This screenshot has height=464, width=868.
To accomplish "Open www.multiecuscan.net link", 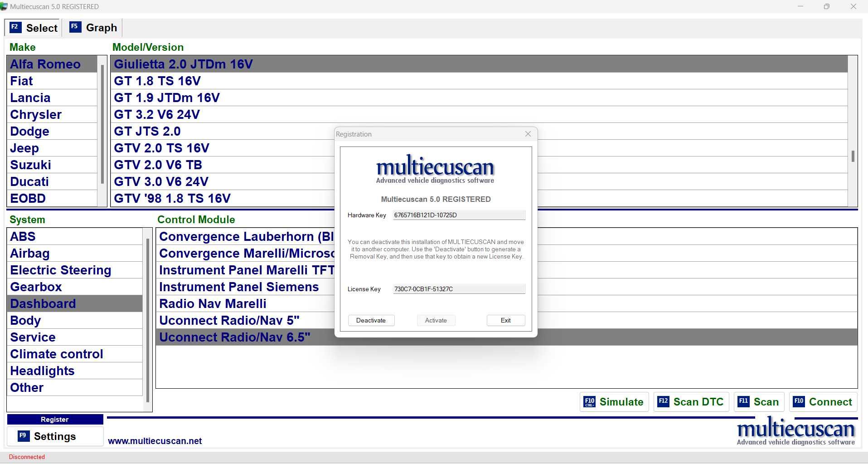I will tap(155, 441).
